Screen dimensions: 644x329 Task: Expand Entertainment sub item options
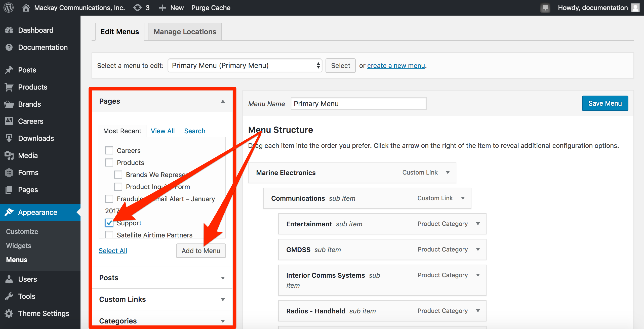(478, 224)
